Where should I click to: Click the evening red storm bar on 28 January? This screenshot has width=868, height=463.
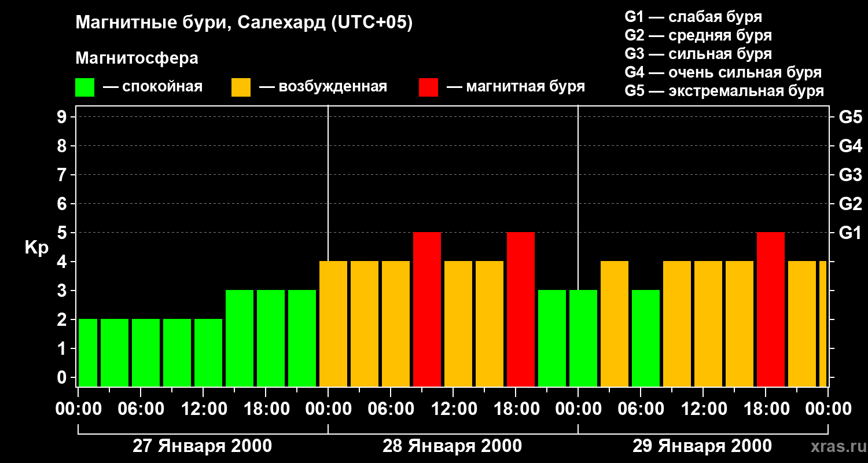pos(521,310)
